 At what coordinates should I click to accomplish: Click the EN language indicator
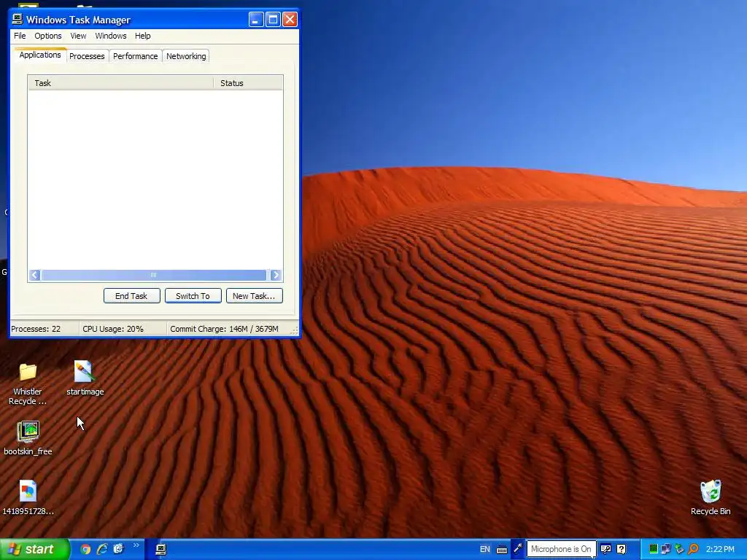(485, 549)
